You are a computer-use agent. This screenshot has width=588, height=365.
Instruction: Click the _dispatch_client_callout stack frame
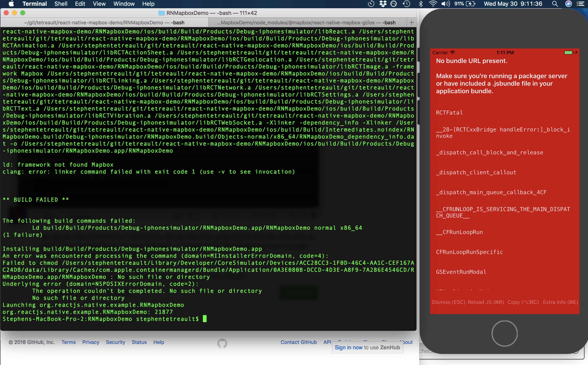(476, 172)
